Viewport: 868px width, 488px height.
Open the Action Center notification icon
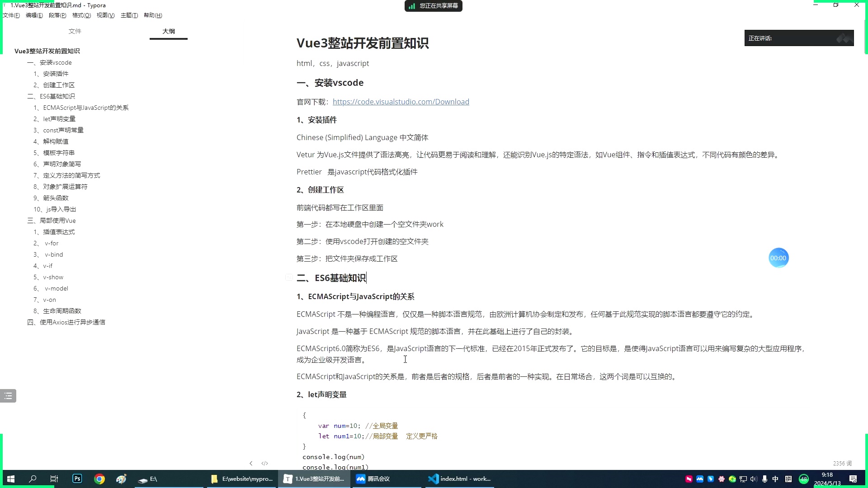tap(854, 479)
